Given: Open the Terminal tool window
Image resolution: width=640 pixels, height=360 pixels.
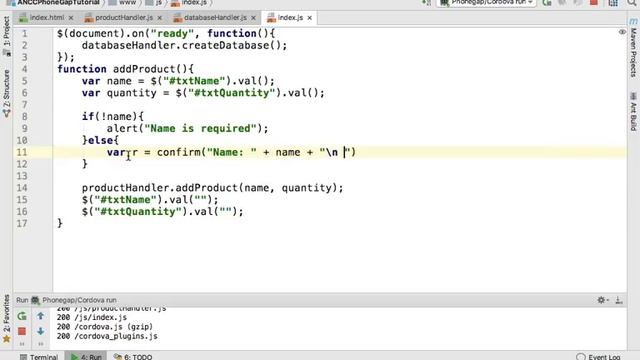Looking at the screenshot, I should point(39,357).
